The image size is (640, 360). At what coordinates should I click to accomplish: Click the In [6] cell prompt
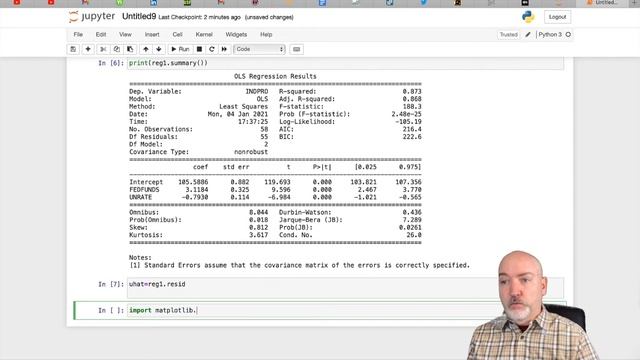(x=111, y=63)
